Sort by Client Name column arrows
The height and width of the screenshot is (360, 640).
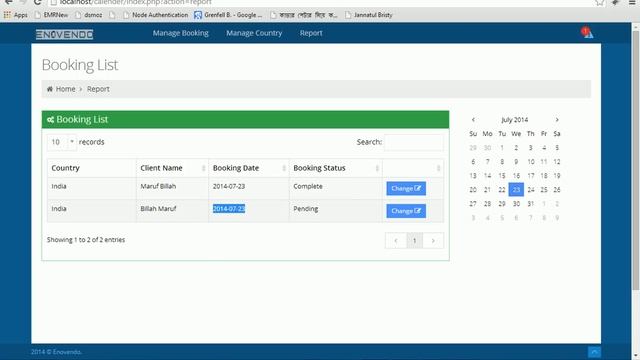tap(203, 168)
